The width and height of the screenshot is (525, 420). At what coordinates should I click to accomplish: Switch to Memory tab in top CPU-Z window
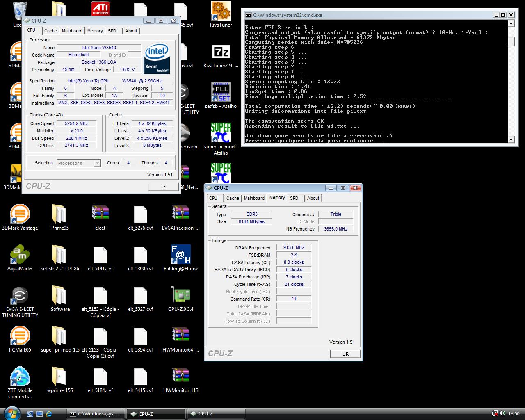coord(95,31)
